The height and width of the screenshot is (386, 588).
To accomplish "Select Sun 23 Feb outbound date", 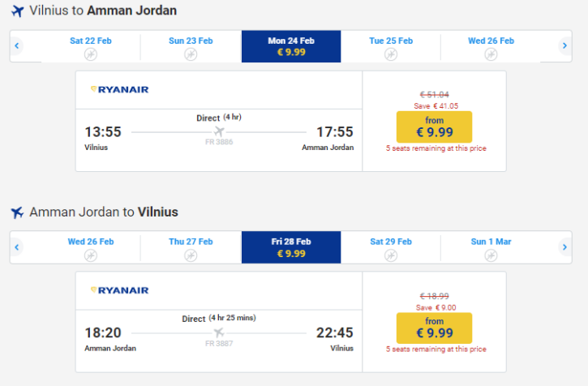I will coord(191,46).
